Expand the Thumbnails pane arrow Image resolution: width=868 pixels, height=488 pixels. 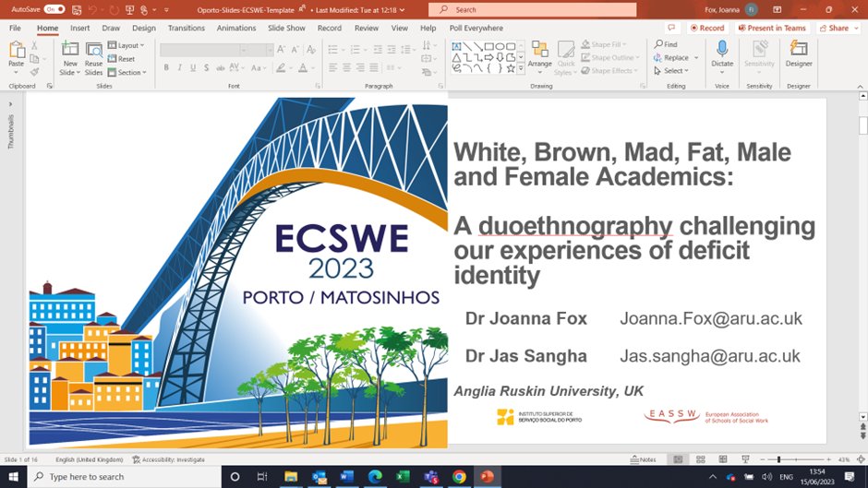pos(10,104)
